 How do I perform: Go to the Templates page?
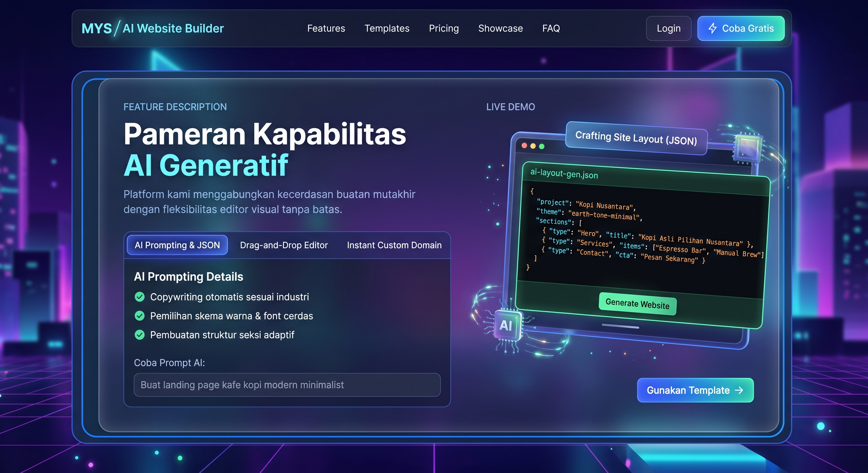387,28
